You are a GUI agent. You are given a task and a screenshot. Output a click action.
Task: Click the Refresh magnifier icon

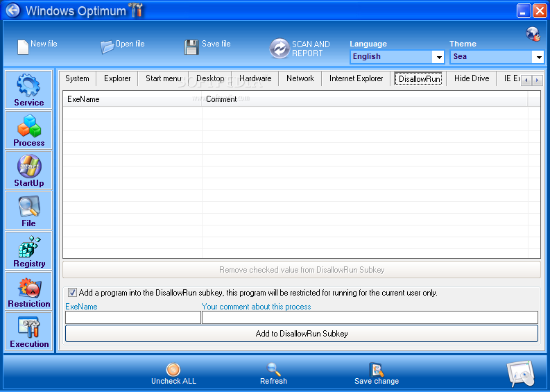coord(273,370)
